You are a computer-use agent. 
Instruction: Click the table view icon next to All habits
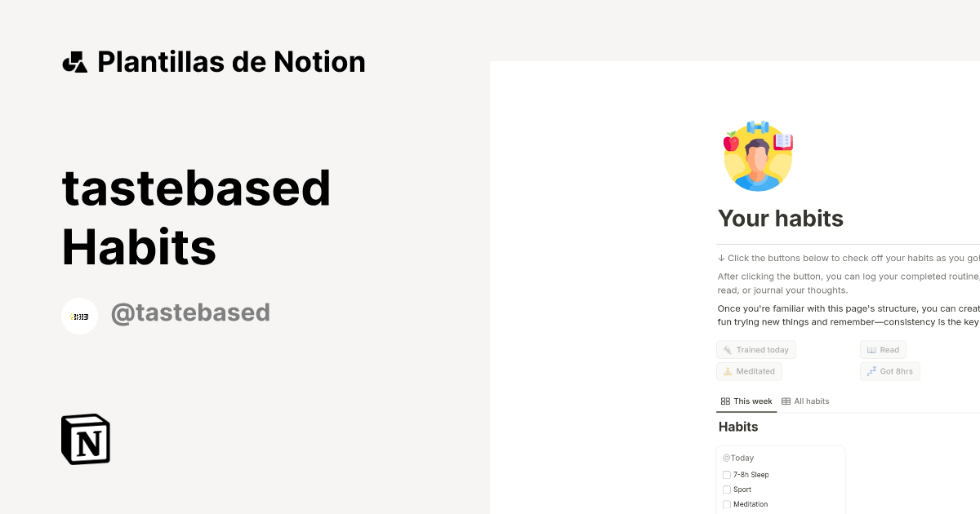tap(785, 401)
